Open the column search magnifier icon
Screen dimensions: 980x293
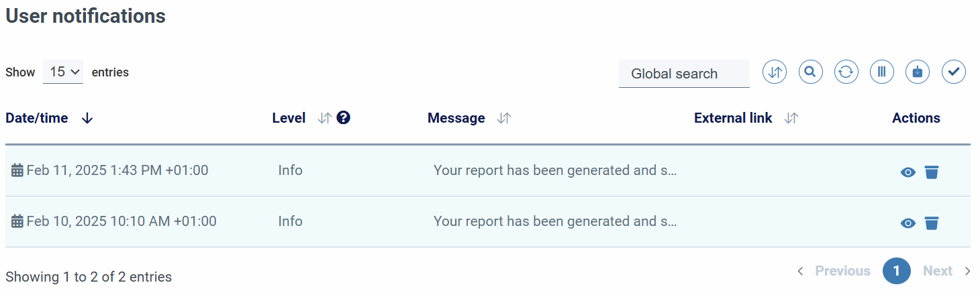810,72
